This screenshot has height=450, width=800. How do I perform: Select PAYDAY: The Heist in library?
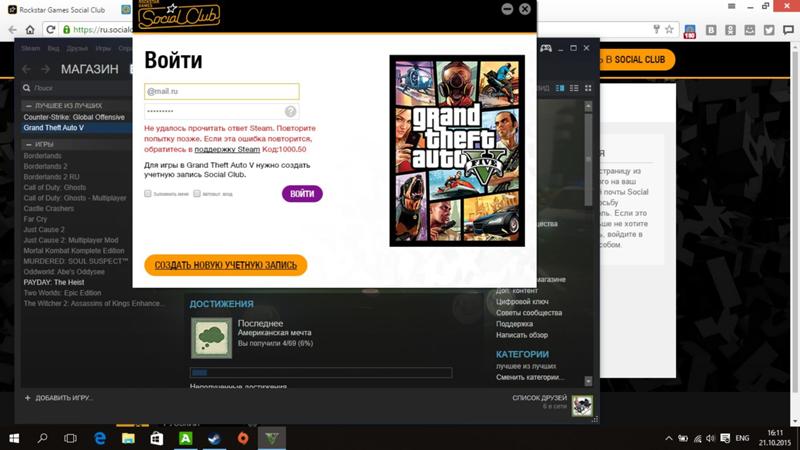coord(54,282)
